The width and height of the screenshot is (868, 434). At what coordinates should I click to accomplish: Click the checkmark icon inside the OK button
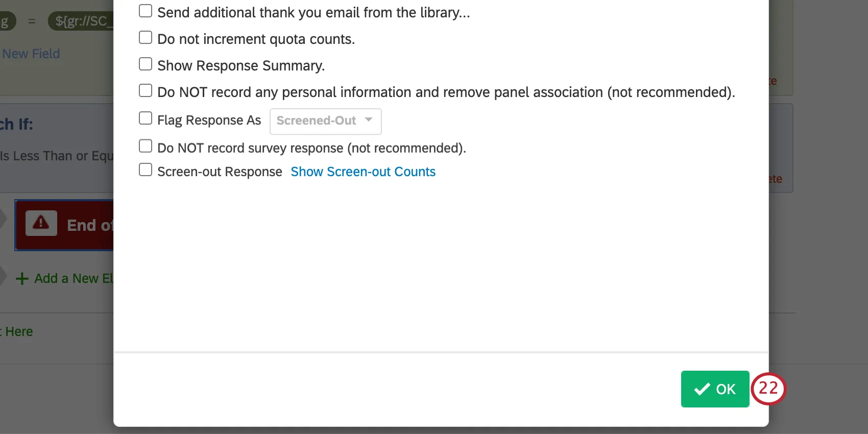[x=703, y=389]
